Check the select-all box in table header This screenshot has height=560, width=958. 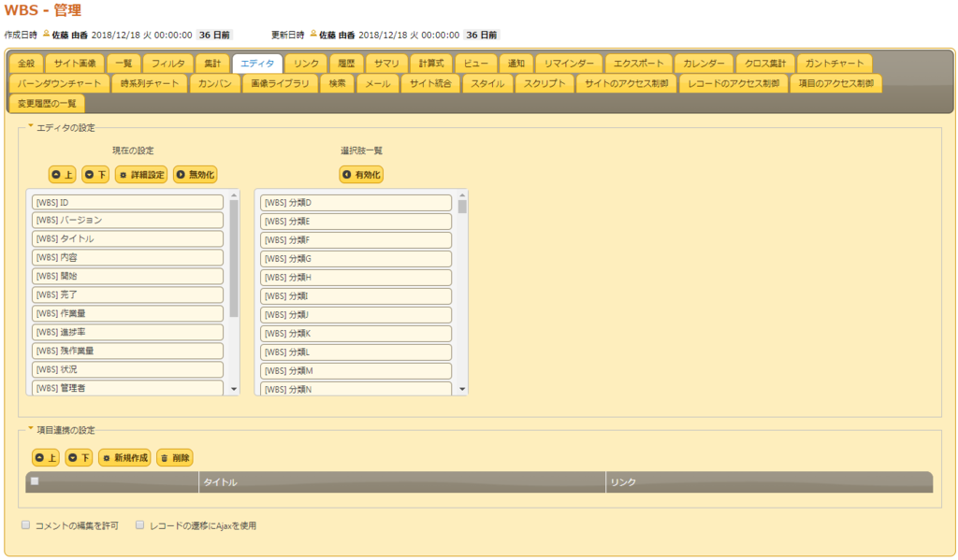click(x=35, y=481)
